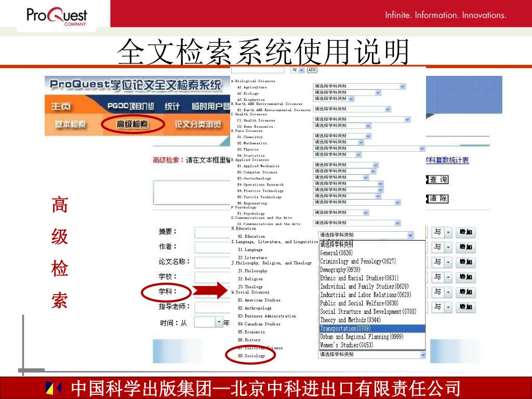Choose the highlighted Transportation(0709) option

tap(372, 328)
